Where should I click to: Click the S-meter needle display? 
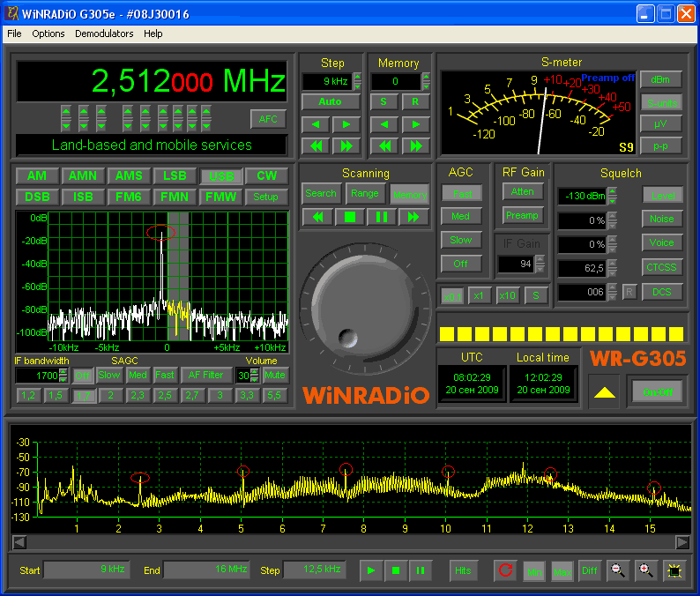point(539,113)
